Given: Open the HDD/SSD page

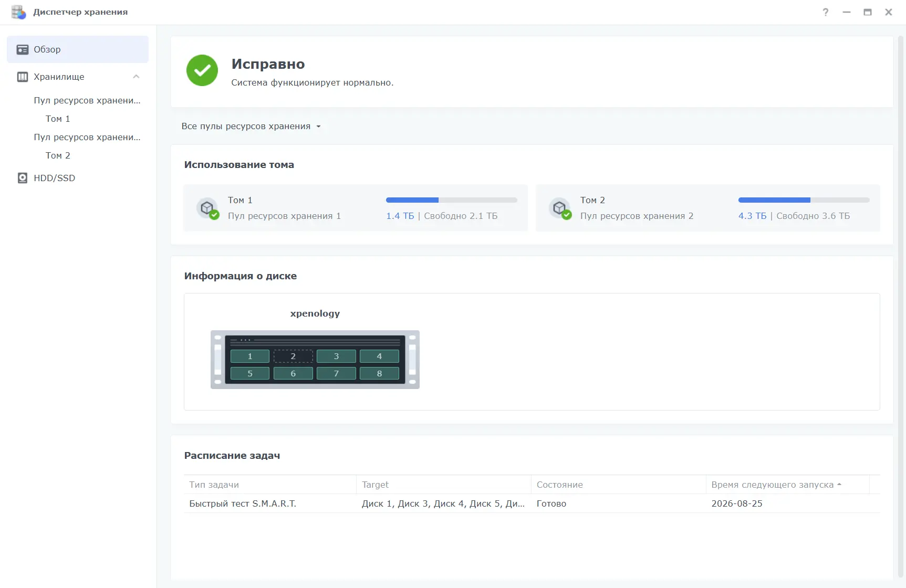Looking at the screenshot, I should [78, 178].
